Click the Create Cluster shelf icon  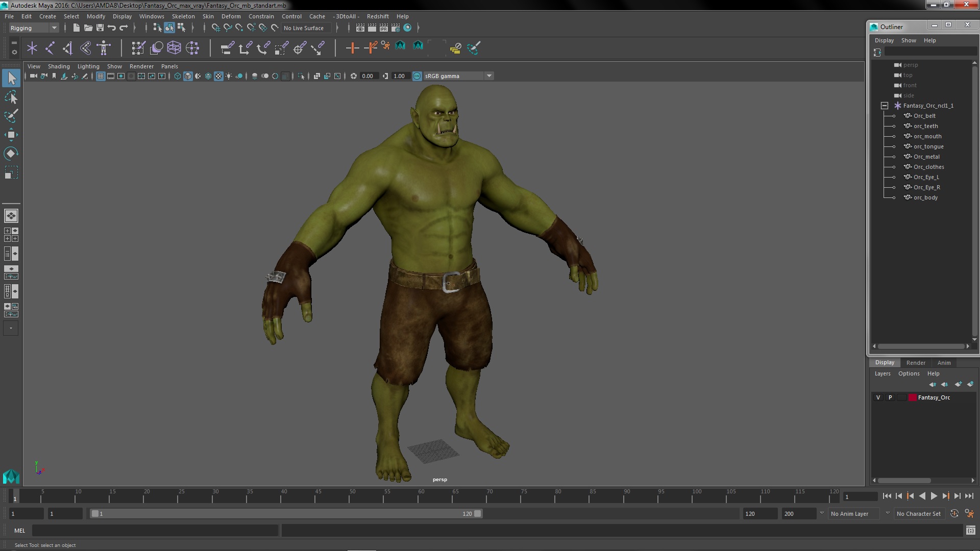192,48
